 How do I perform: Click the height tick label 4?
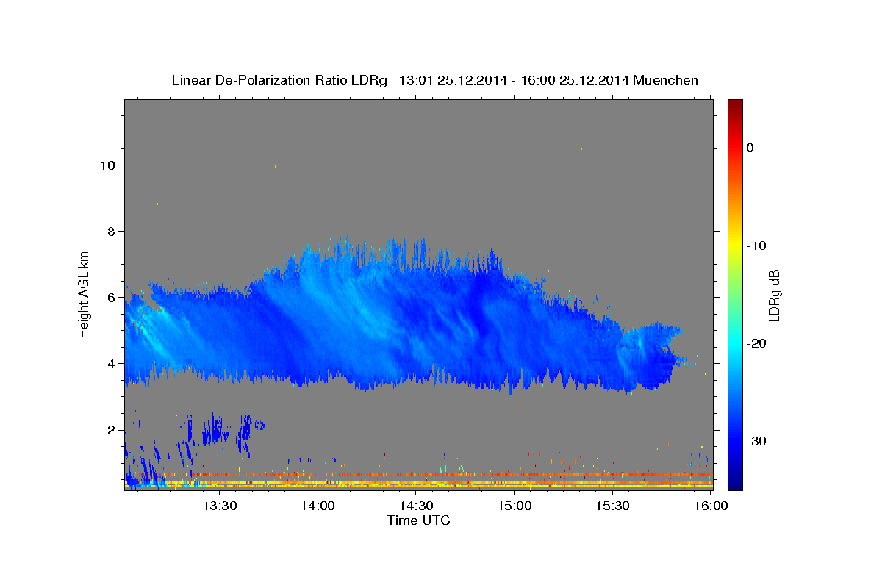point(113,364)
